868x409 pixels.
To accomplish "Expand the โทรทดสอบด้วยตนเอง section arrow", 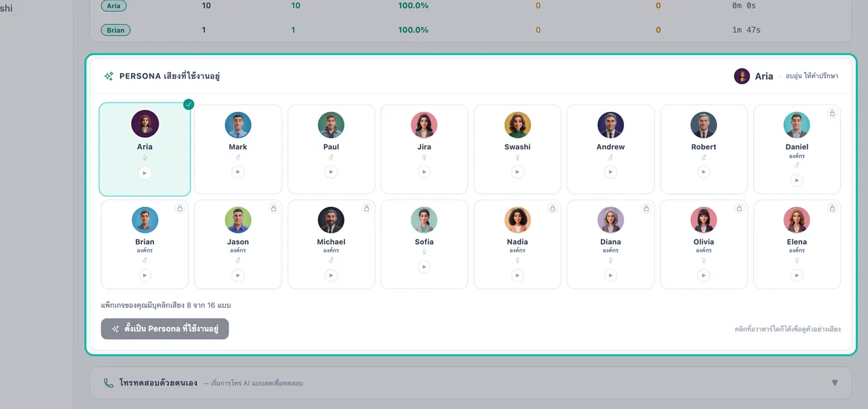I will pos(835,383).
